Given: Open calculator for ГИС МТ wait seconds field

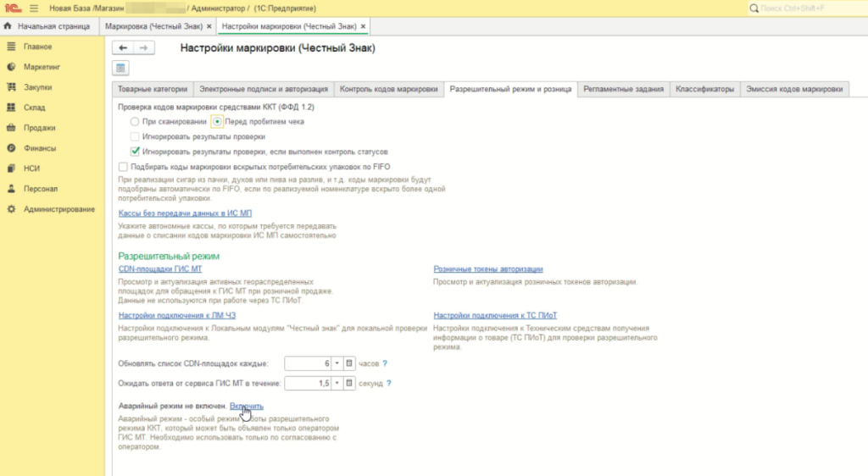Looking at the screenshot, I should (348, 383).
